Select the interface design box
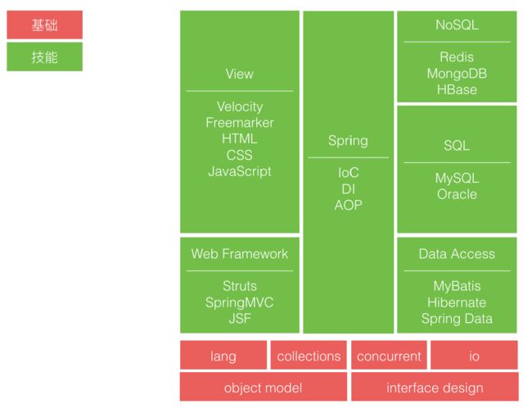 pyautogui.click(x=435, y=387)
